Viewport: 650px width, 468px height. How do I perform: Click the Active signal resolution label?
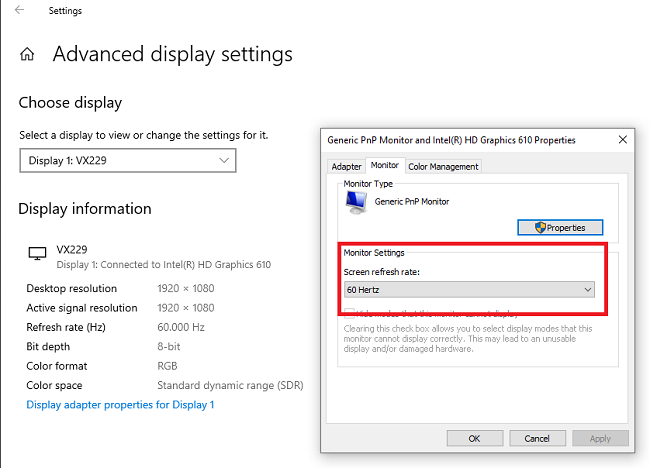tap(82, 308)
